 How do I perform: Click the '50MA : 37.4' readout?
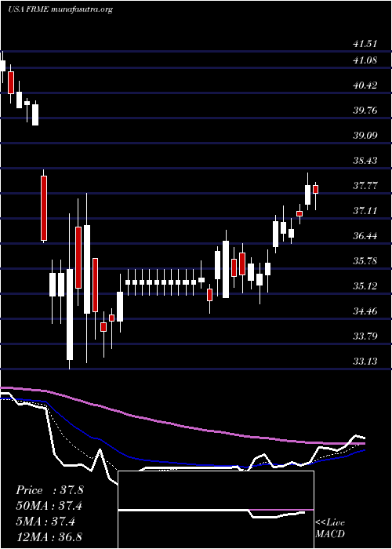[x=49, y=506]
